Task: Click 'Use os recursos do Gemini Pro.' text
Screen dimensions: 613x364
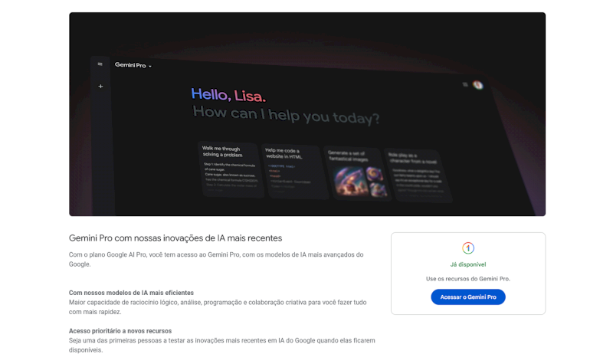Action: click(x=468, y=279)
